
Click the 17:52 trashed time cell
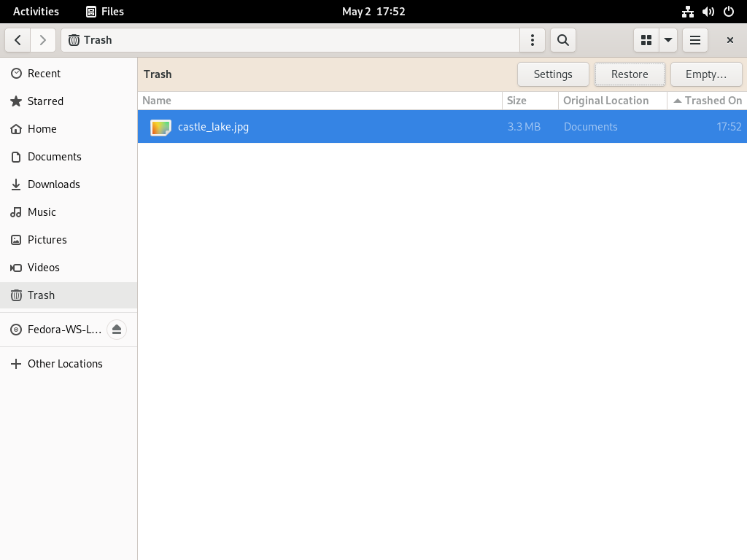(x=729, y=127)
